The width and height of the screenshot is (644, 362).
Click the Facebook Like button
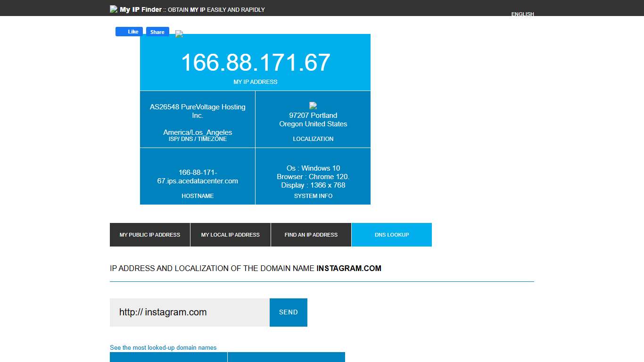(x=129, y=32)
